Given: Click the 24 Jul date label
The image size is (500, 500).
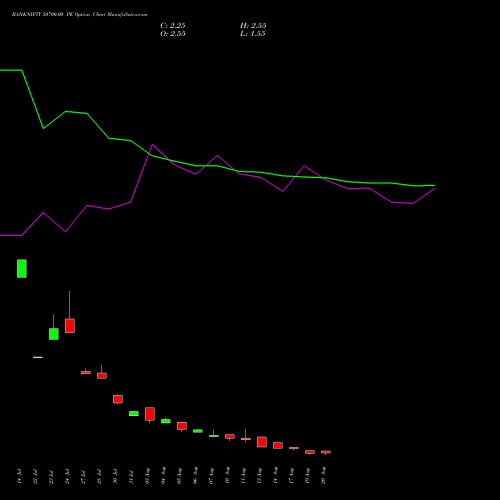Looking at the screenshot, I should (67, 476).
